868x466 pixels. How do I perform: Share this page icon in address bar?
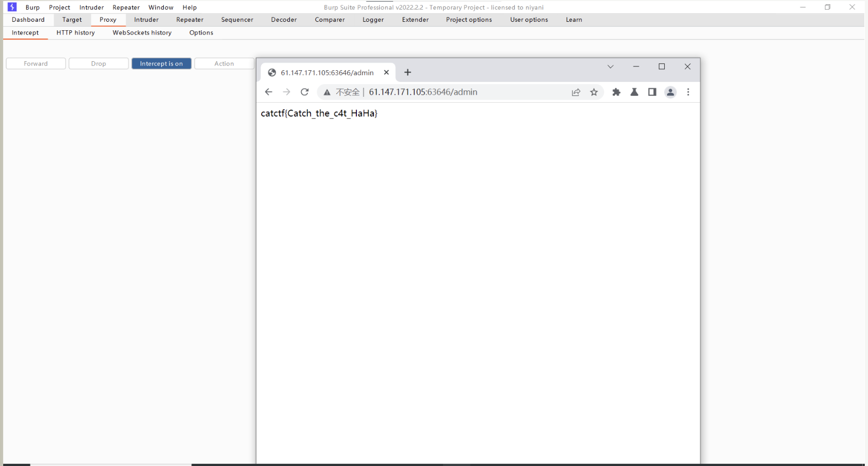coord(576,92)
